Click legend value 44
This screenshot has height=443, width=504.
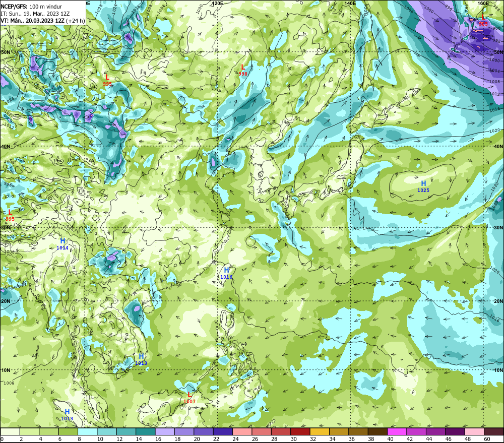point(429,439)
